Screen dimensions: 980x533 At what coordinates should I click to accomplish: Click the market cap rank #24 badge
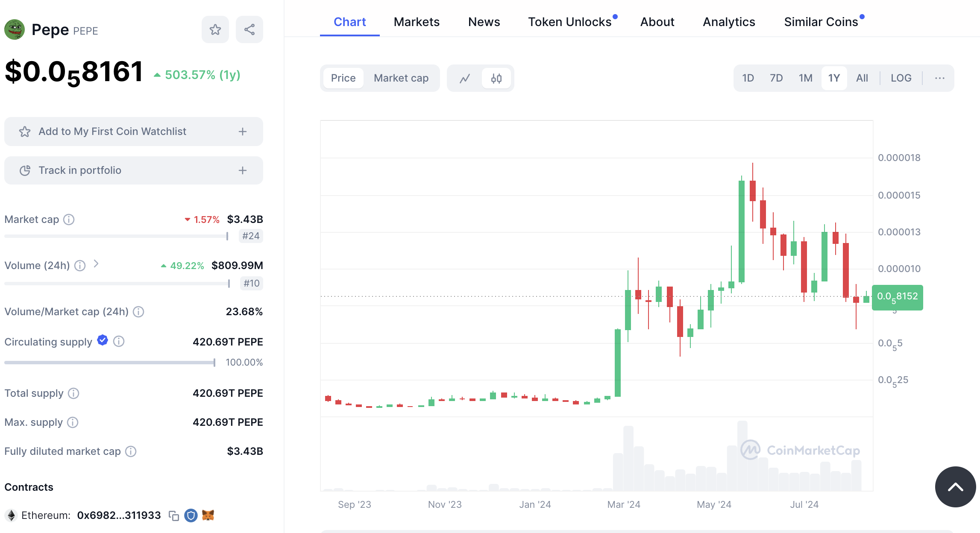point(251,236)
